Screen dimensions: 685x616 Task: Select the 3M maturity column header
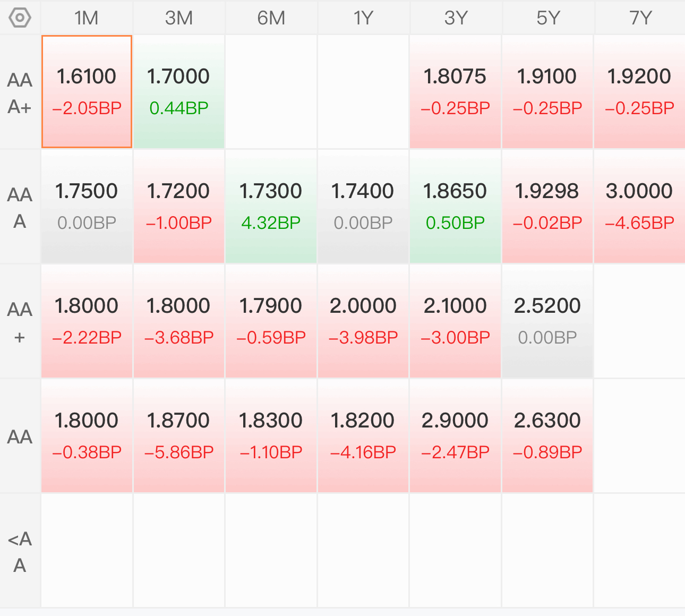(x=179, y=18)
